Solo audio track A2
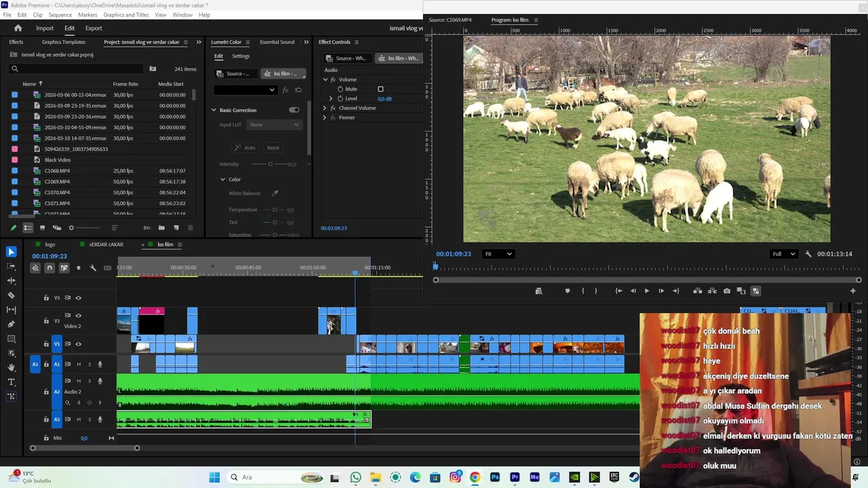 (90, 381)
